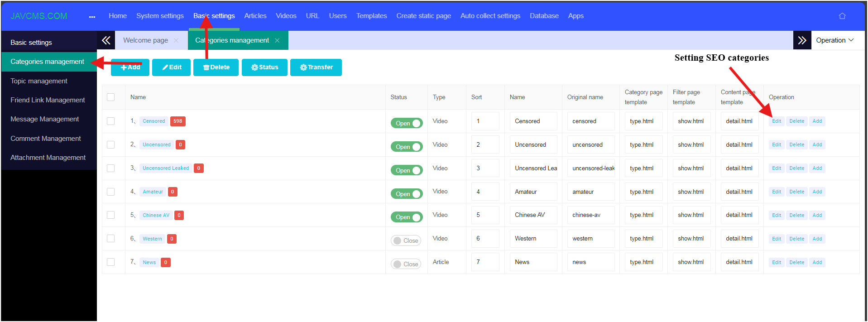Toggle the Censored category status switch
The image size is (868, 322).
pyautogui.click(x=406, y=123)
